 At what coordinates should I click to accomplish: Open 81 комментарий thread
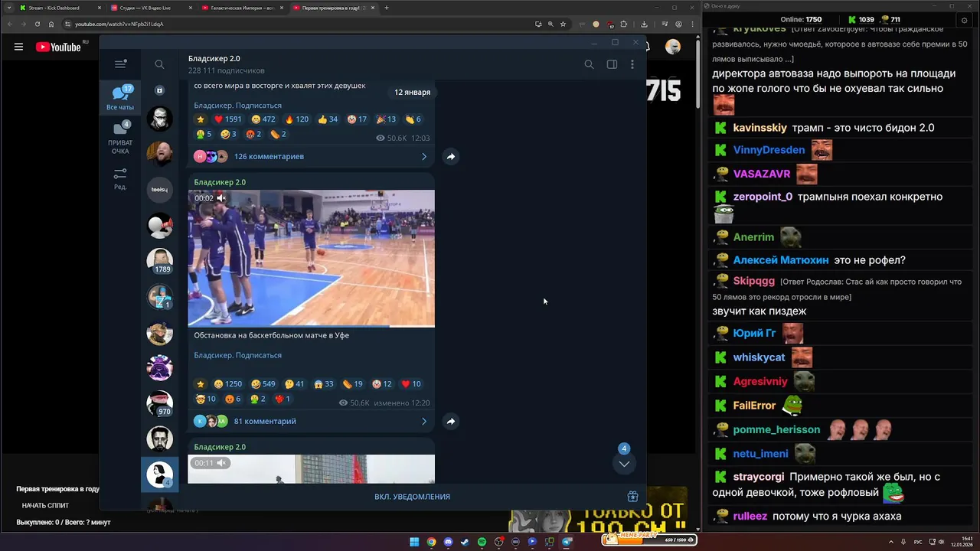(265, 421)
